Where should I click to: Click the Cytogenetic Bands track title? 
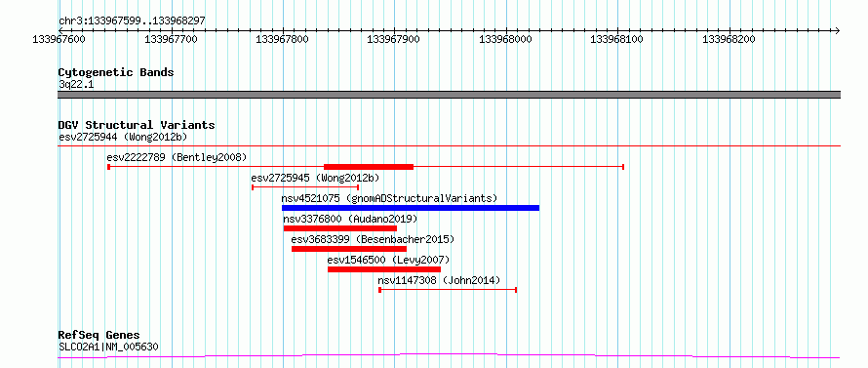point(116,72)
